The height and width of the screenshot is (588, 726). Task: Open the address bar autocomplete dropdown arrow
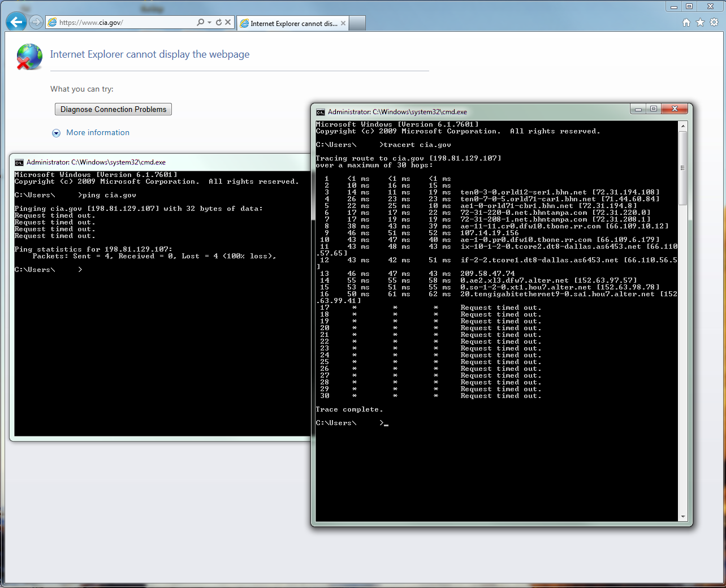209,23
